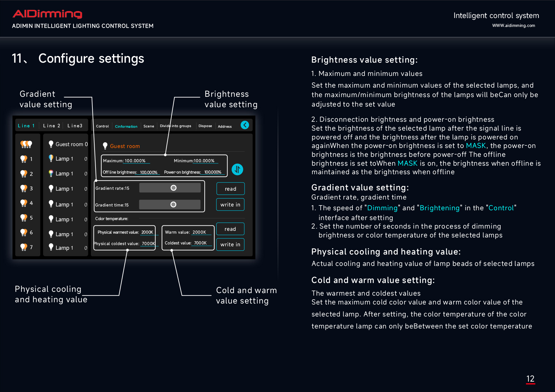Click the Color temperature: label
This screenshot has height=392, width=555.
tap(112, 219)
